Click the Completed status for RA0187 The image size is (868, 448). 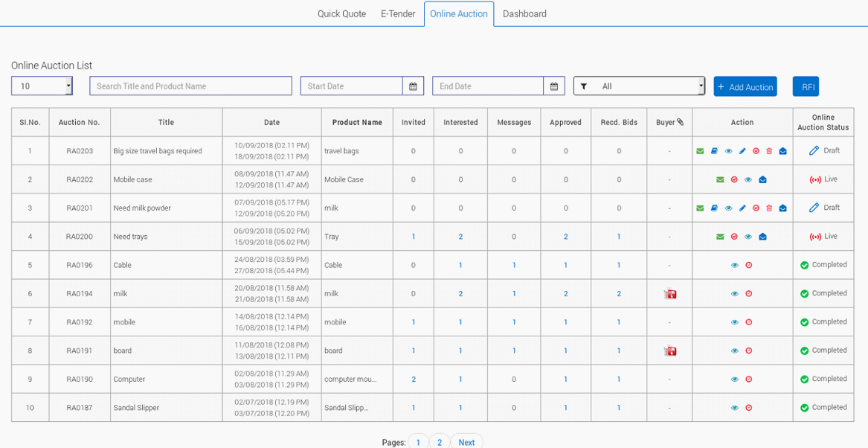[x=823, y=408]
